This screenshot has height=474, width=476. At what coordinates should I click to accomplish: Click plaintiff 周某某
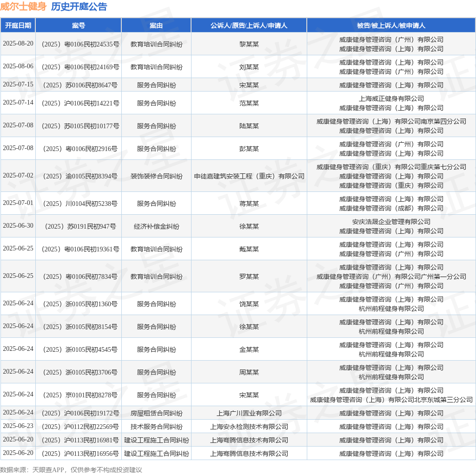(249, 372)
